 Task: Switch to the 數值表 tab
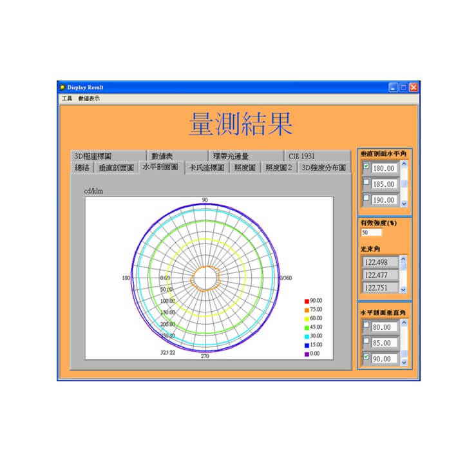pyautogui.click(x=177, y=156)
